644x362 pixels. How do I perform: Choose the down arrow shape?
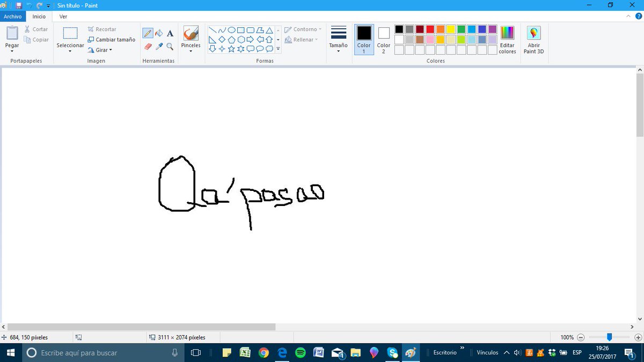[213, 49]
